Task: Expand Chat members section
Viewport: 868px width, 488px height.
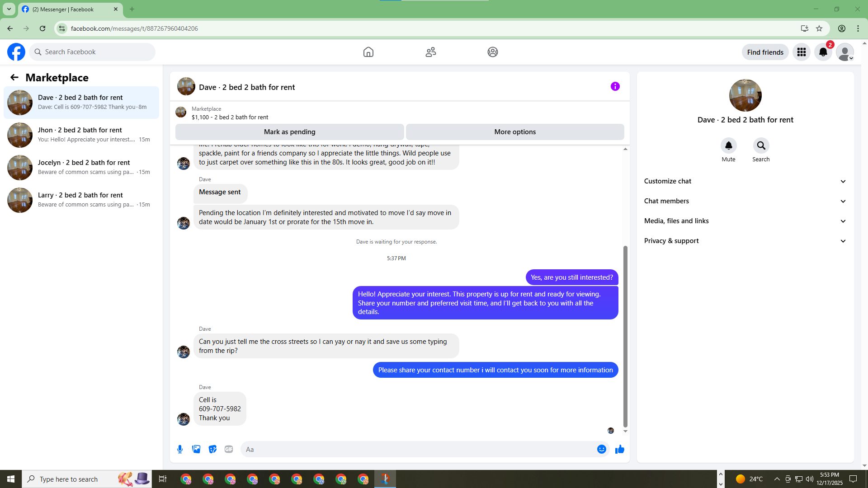Action: coord(745,201)
